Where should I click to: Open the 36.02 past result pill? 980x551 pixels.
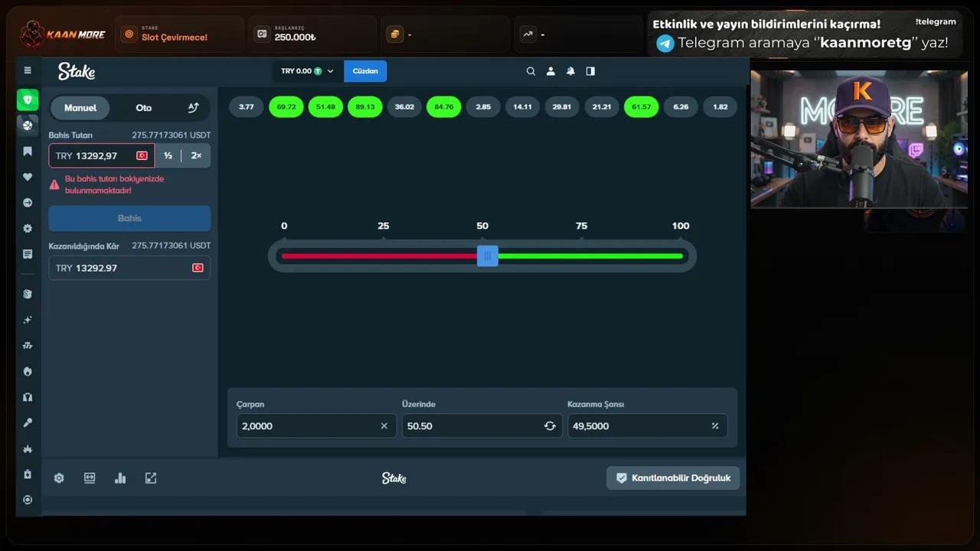click(404, 107)
